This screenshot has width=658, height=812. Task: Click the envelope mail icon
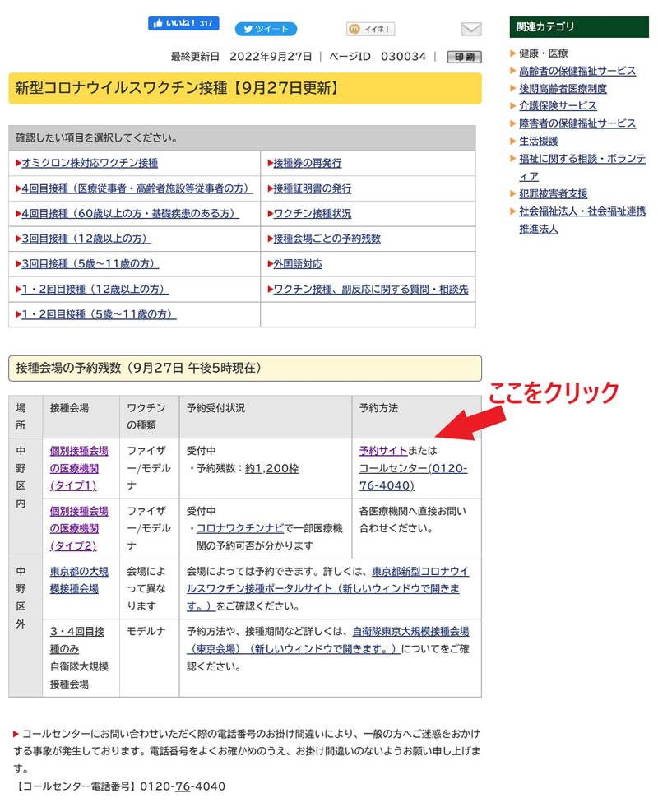coord(470,30)
